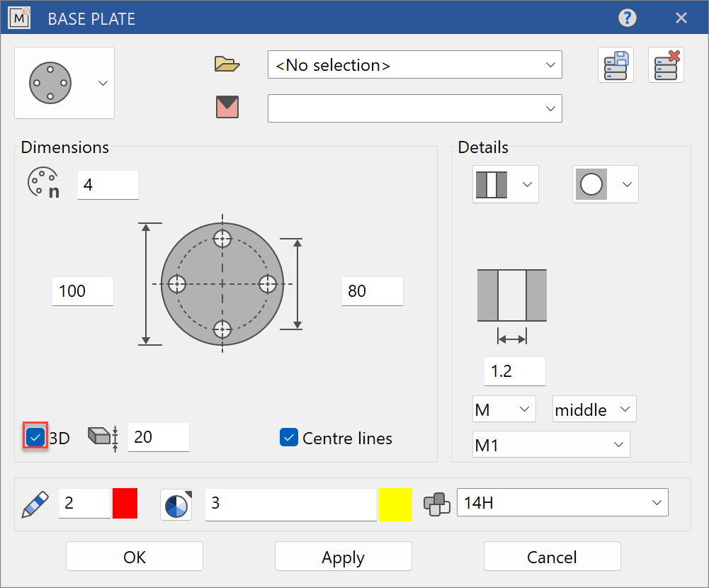Open the middle fit dropdown
This screenshot has height=588, width=709.
coord(594,409)
